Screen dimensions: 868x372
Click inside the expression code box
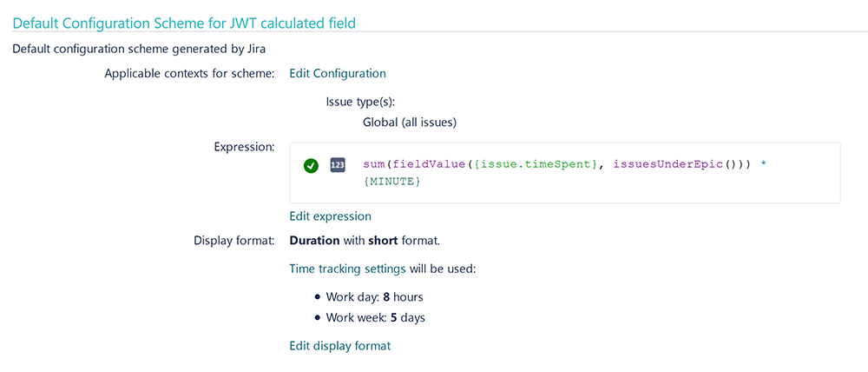(565, 172)
